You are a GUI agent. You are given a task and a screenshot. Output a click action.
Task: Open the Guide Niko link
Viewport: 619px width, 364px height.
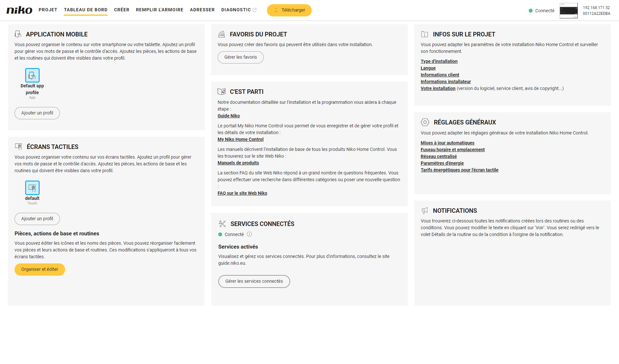pyautogui.click(x=229, y=116)
